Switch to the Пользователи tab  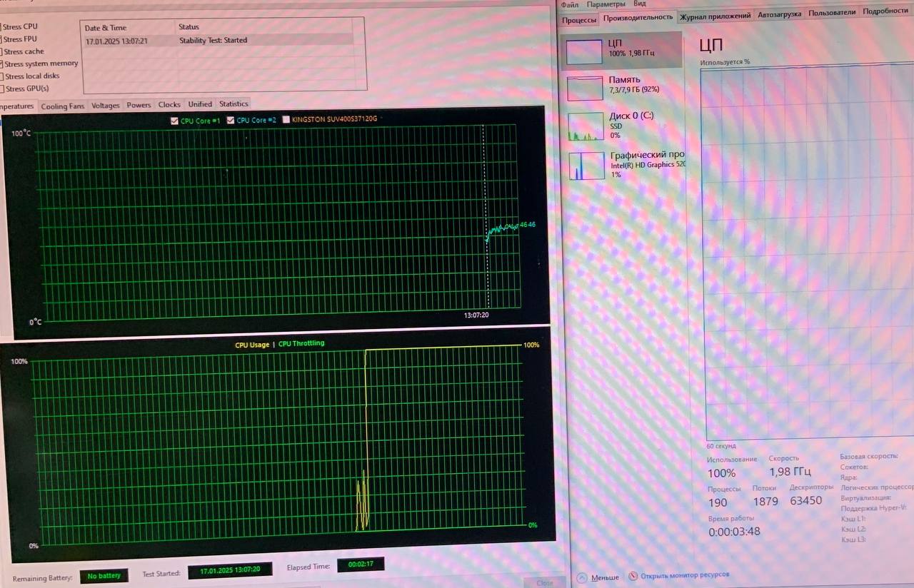click(x=832, y=12)
